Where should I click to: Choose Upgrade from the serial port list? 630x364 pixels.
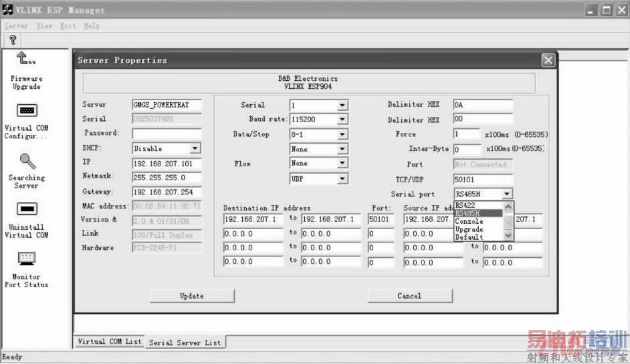point(478,229)
